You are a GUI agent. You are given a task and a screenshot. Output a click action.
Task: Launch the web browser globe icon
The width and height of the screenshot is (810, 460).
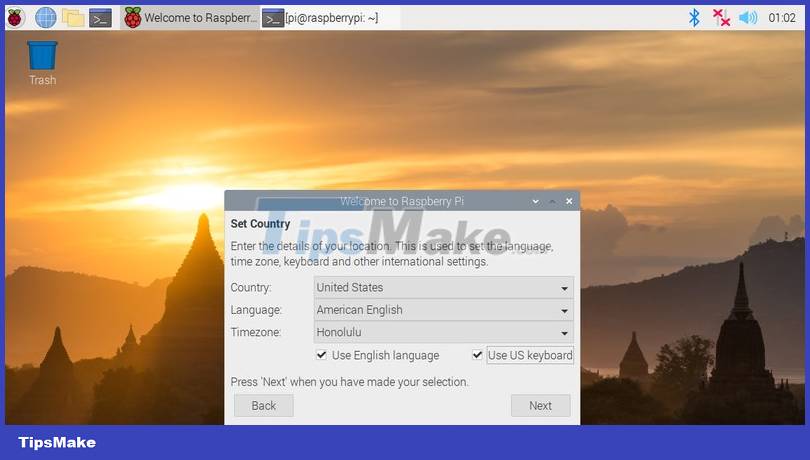click(x=45, y=17)
